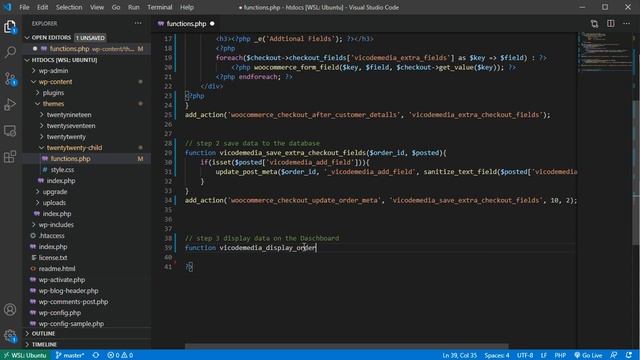Open Explorer views and more actions menu
This screenshot has height=360, width=640.
tap(138, 23)
